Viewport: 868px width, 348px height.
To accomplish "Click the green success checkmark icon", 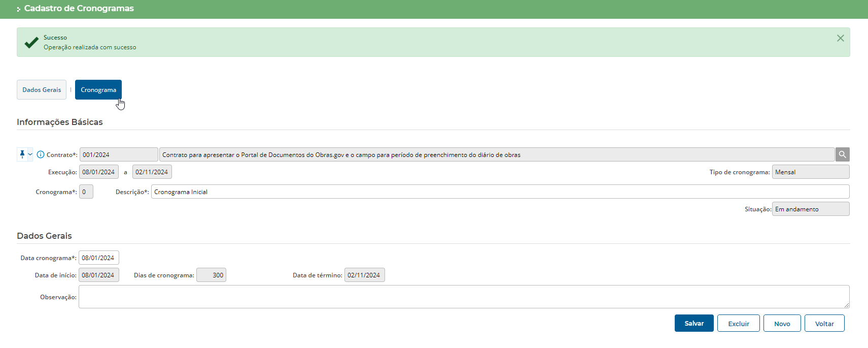I will [31, 42].
